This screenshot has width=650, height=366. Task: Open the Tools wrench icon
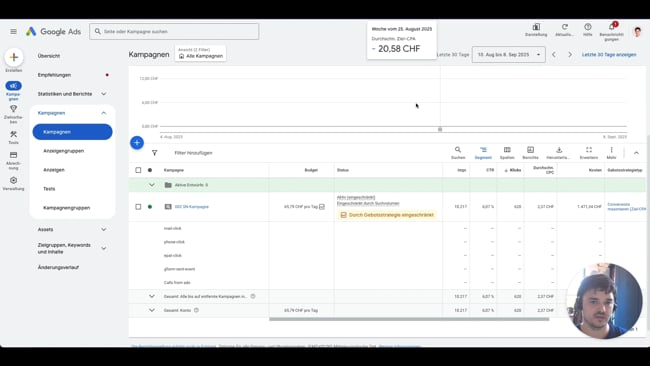click(x=13, y=134)
